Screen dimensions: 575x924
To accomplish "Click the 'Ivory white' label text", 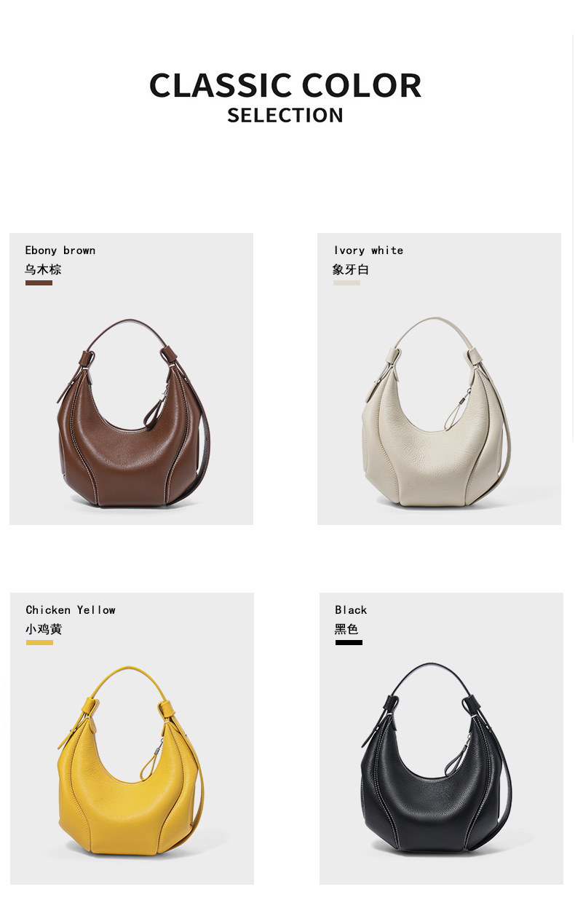I will (x=368, y=250).
